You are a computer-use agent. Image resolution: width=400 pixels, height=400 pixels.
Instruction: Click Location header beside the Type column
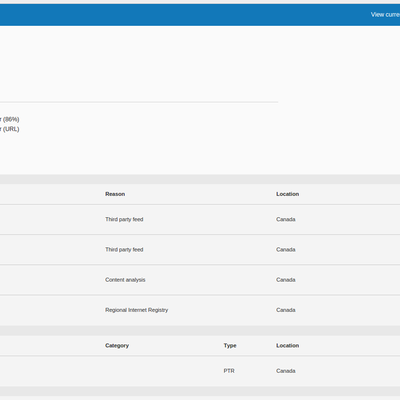coord(287,346)
